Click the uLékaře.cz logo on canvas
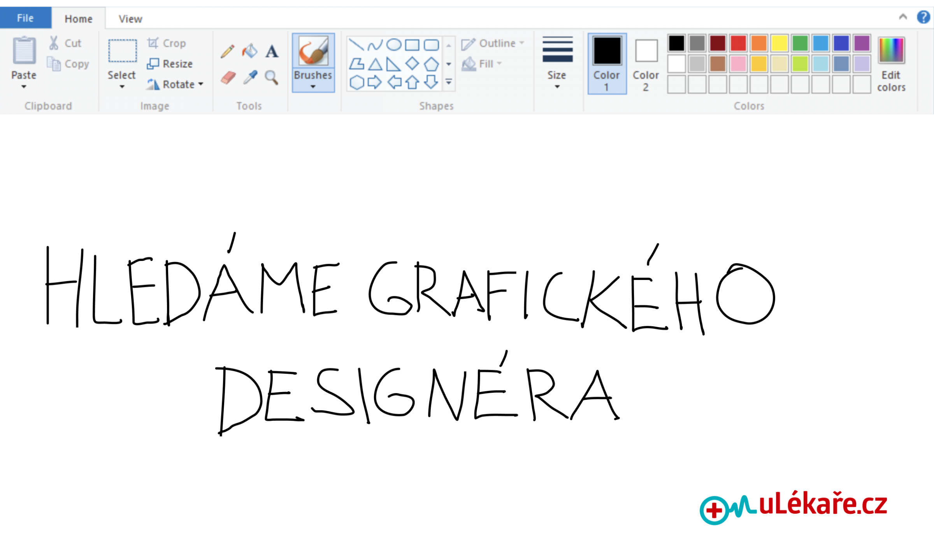This screenshot has width=934, height=560. pyautogui.click(x=793, y=507)
